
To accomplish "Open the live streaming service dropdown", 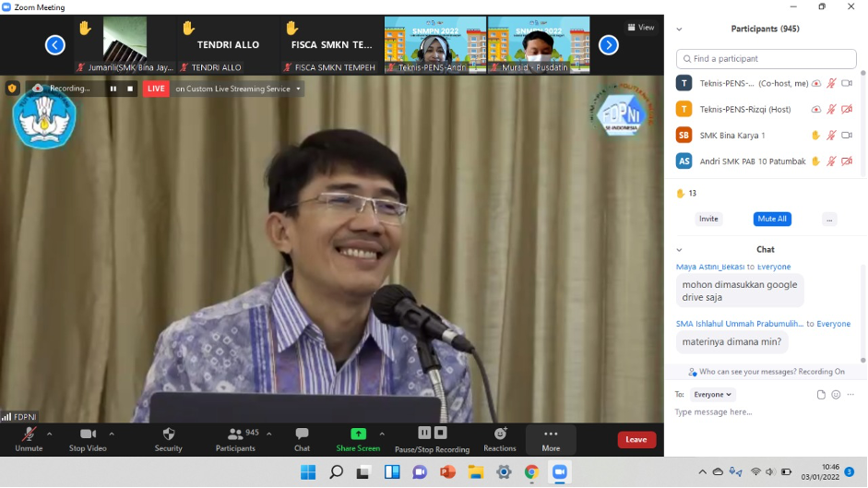I will 297,89.
